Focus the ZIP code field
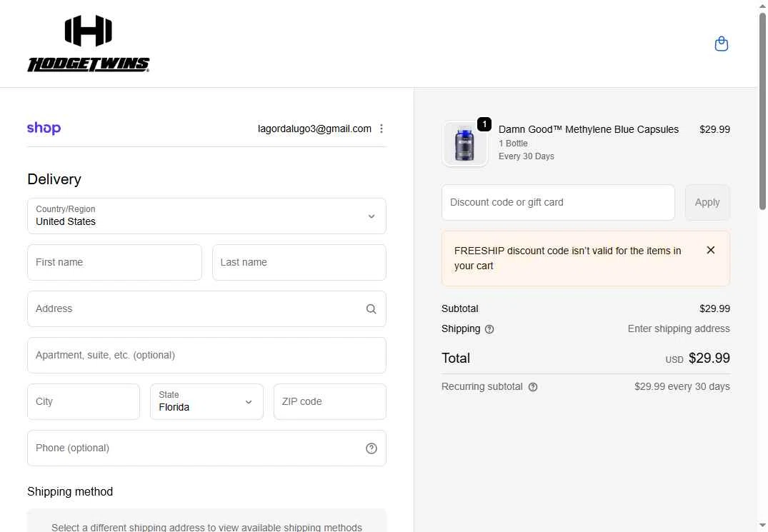The image size is (768, 532). click(330, 401)
